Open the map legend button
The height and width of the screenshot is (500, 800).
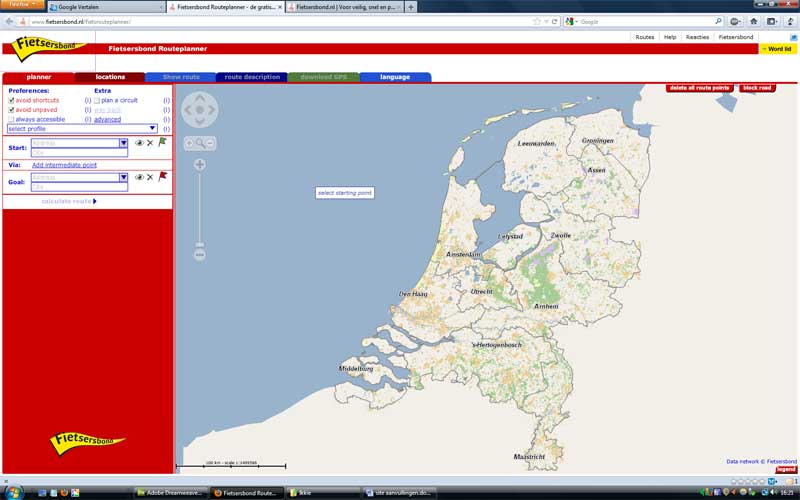[786, 469]
